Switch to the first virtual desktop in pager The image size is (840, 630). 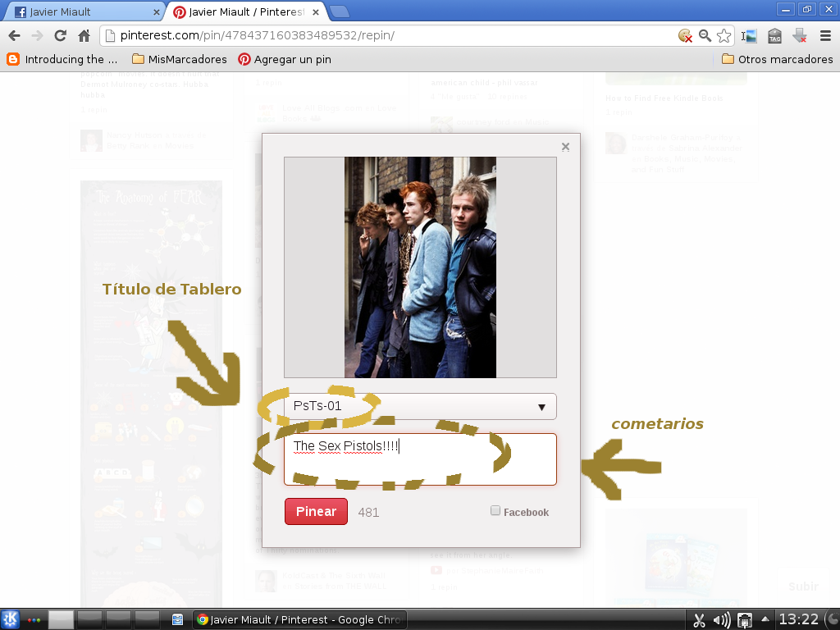point(61,620)
